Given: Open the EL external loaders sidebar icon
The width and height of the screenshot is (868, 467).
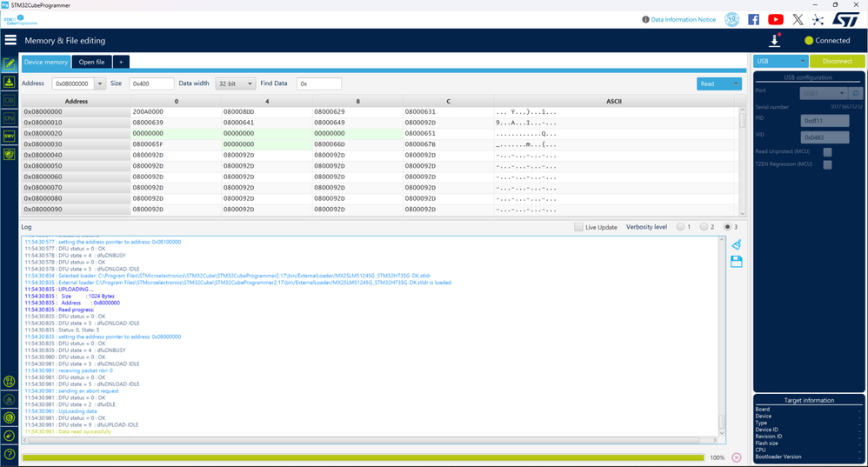Looking at the screenshot, I should tap(10, 417).
